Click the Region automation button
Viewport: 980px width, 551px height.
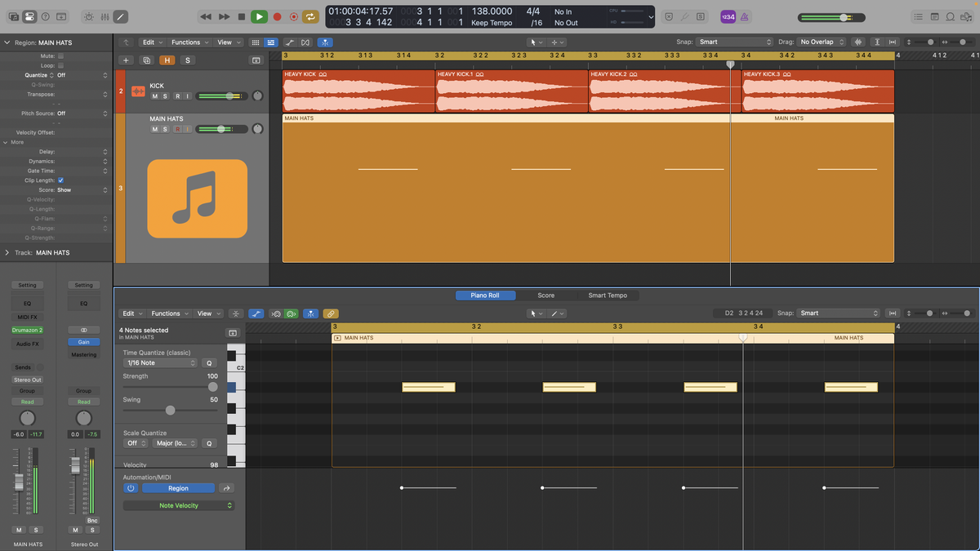[x=178, y=488]
